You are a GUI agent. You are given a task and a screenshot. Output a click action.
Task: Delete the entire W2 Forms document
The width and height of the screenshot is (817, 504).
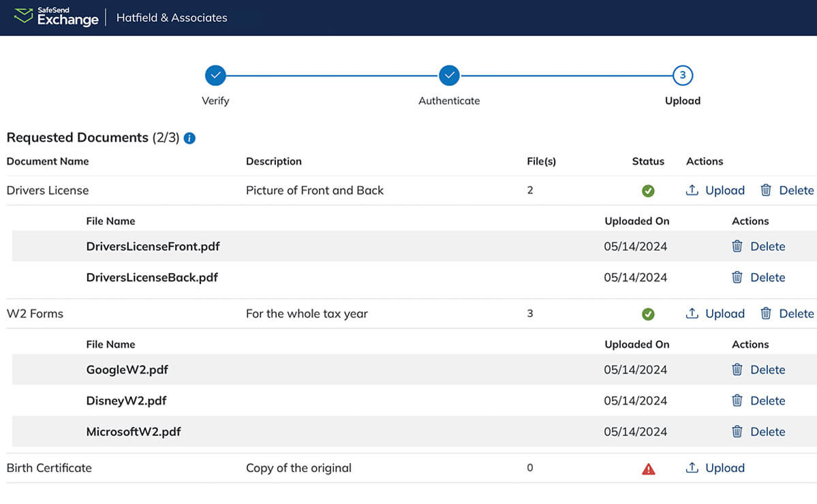787,314
